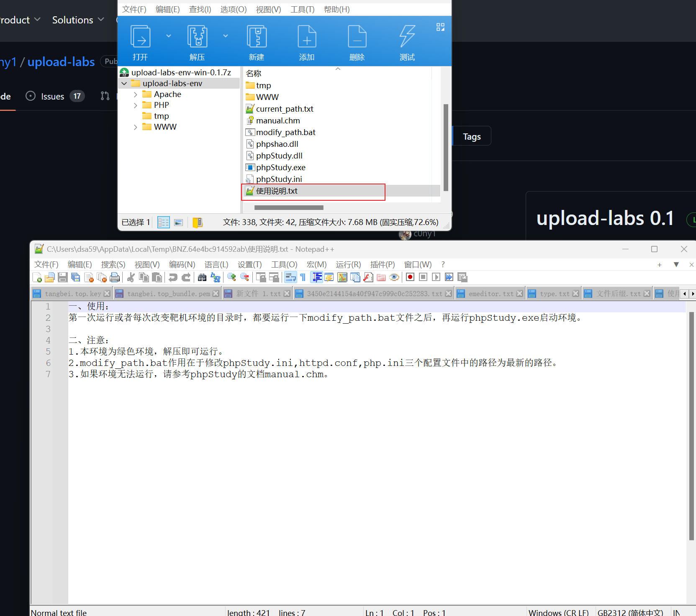The width and height of the screenshot is (696, 616).
Task: Click the image preview icon in Bandizip status bar
Action: (179, 222)
